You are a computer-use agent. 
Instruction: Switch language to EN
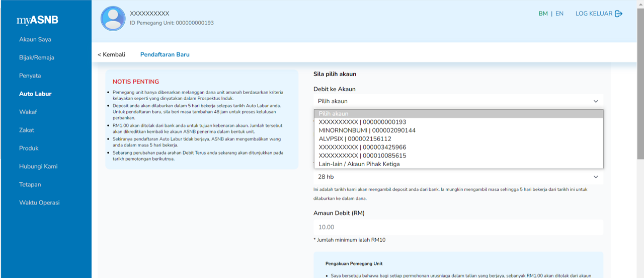click(x=559, y=14)
